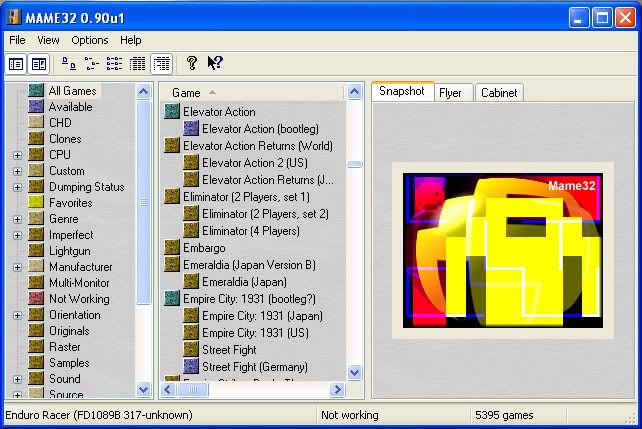This screenshot has width=642, height=429.
Task: Activate the context help pointer icon
Action: [215, 63]
